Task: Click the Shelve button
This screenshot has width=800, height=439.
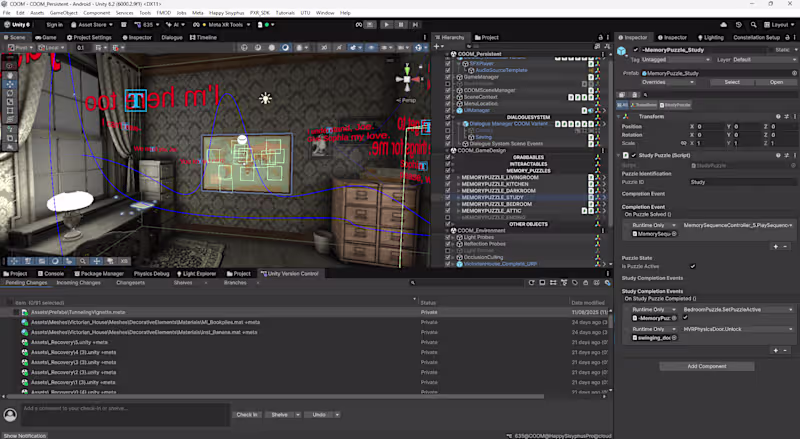Action: pos(279,414)
